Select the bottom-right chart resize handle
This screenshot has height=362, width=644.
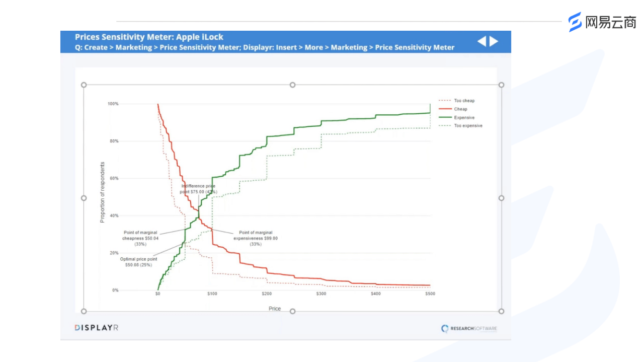[x=501, y=311]
